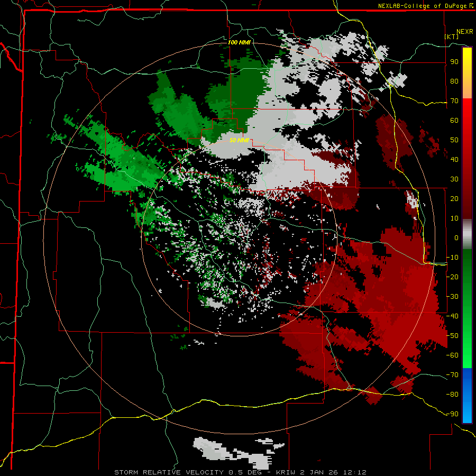Click the -30 knots scale label

[x=452, y=297]
